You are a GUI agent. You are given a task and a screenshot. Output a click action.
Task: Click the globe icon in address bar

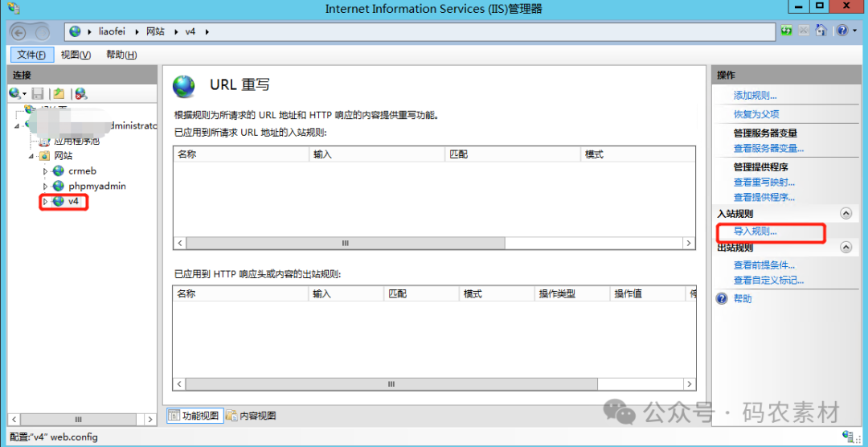coord(76,31)
